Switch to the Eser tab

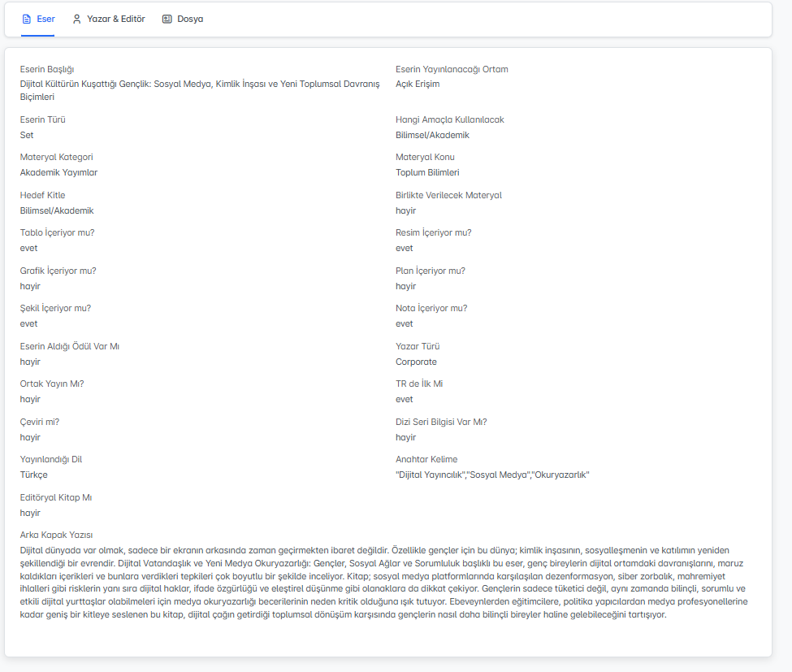pyautogui.click(x=45, y=19)
